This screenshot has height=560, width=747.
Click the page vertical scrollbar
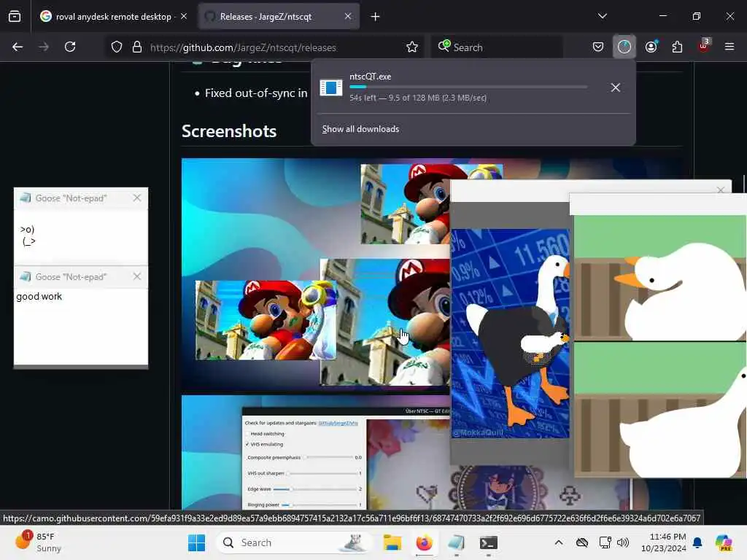[743, 183]
